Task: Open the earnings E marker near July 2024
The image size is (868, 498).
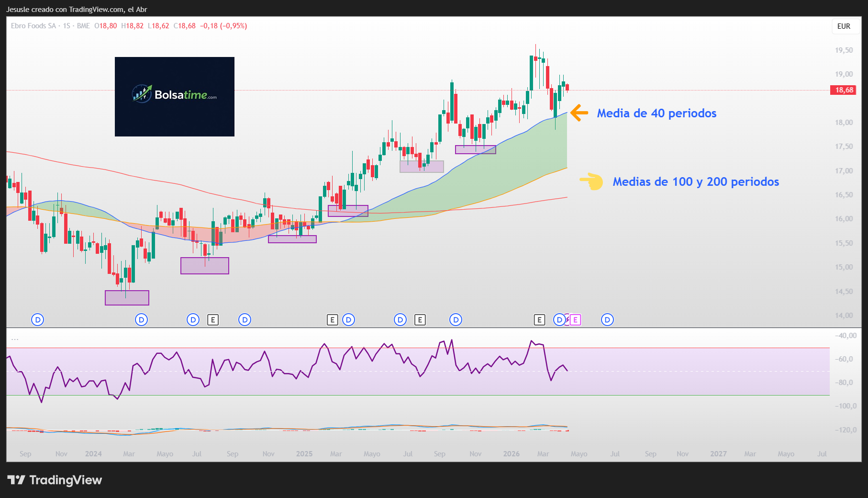Action: 213,320
